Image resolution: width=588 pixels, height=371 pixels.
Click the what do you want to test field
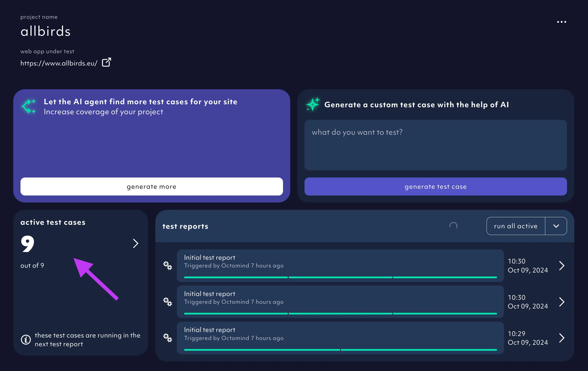coord(436,145)
